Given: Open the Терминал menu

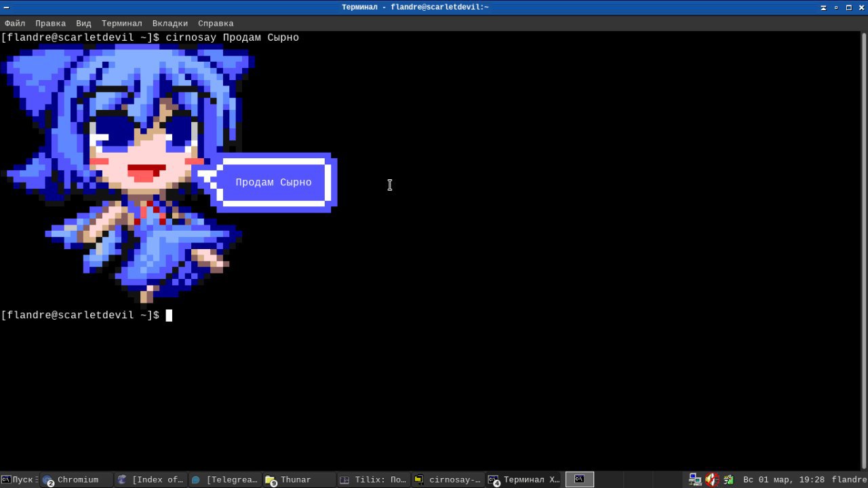Looking at the screenshot, I should point(122,23).
